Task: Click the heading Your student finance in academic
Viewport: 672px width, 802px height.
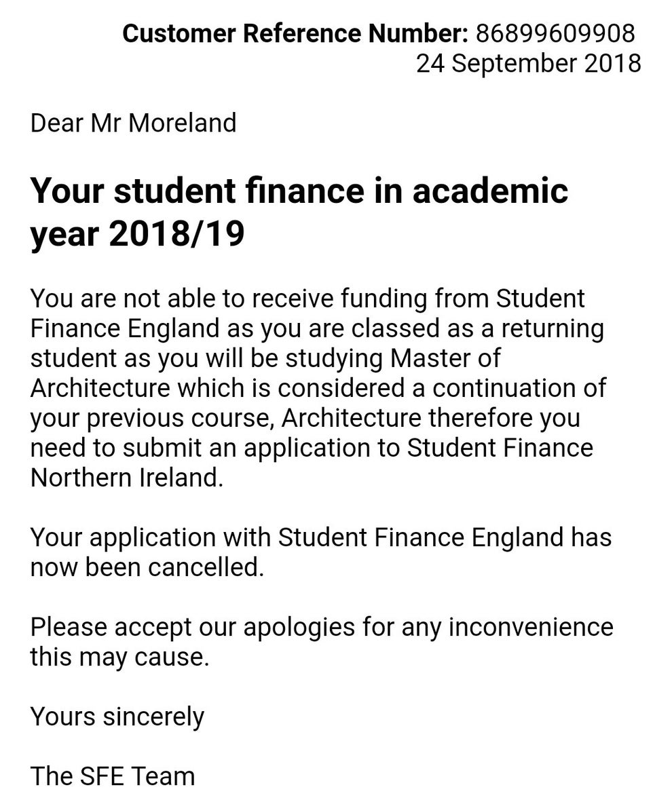Action: (299, 190)
